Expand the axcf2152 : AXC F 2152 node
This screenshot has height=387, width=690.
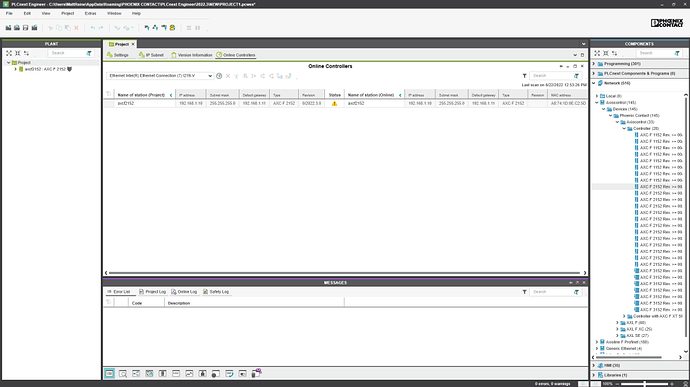point(15,69)
